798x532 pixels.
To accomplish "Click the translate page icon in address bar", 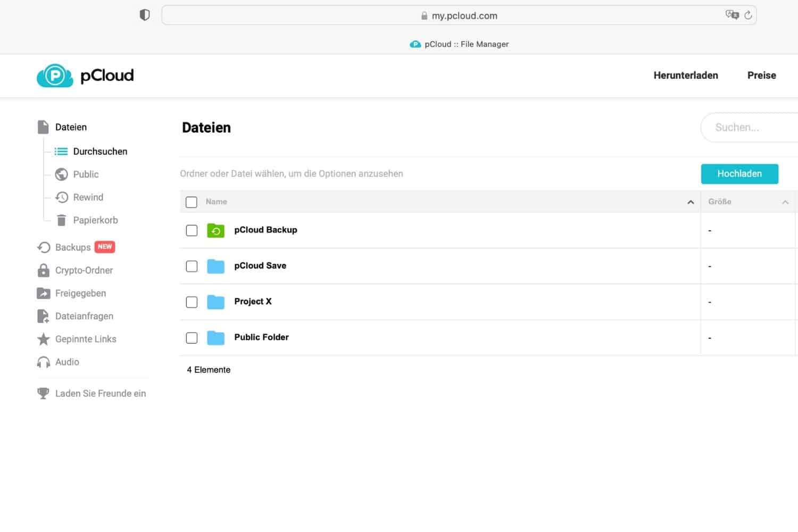I will coord(732,15).
